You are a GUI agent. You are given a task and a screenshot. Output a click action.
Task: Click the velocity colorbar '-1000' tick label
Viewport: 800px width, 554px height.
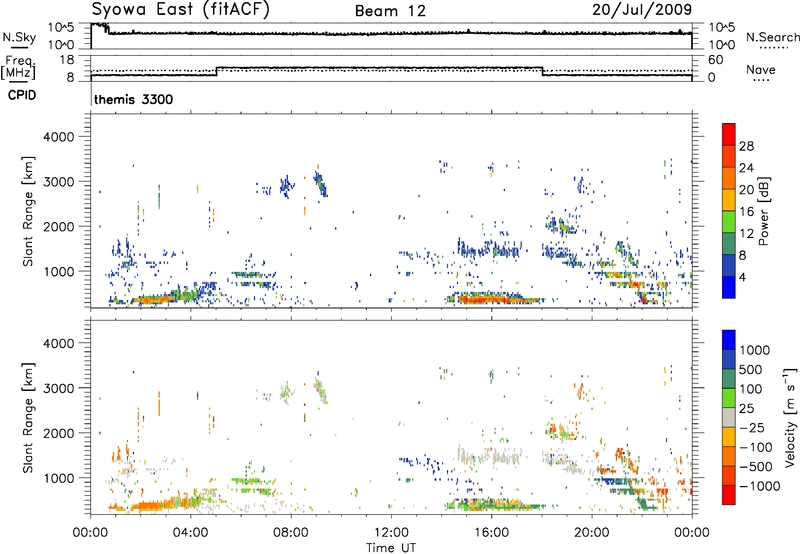pyautogui.click(x=759, y=486)
